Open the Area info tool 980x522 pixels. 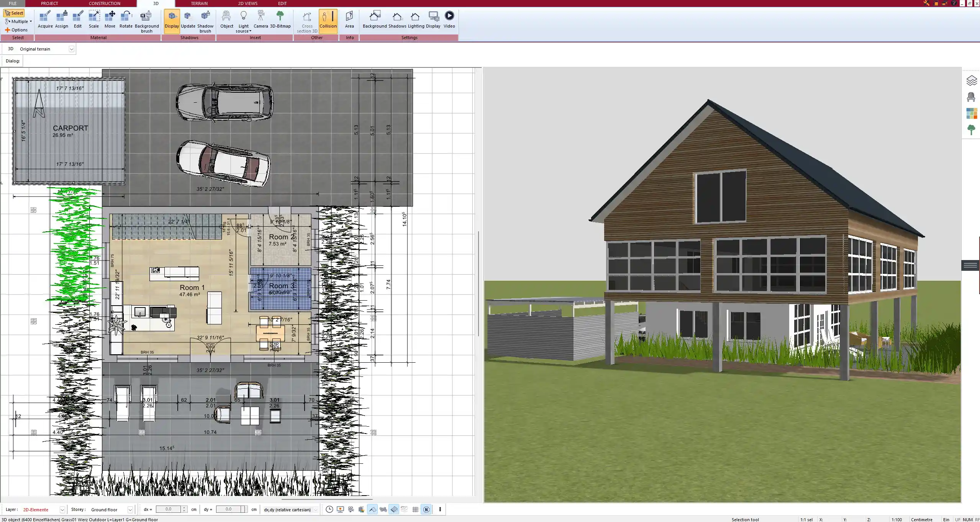point(349,20)
